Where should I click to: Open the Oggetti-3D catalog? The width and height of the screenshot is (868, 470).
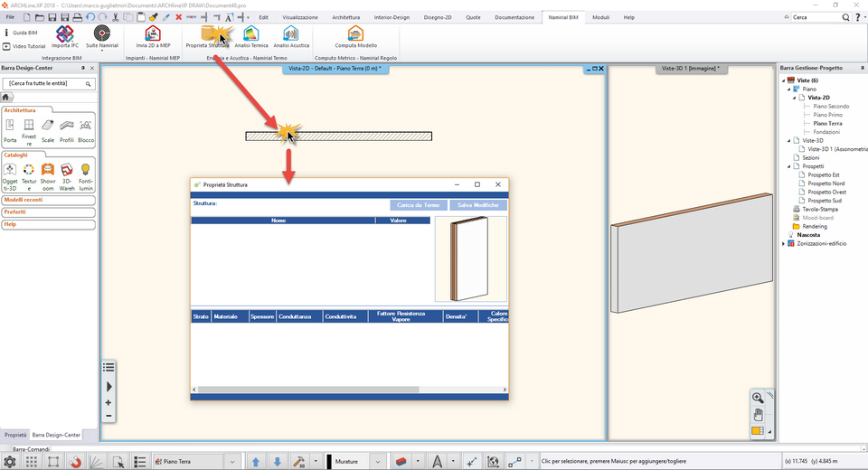coord(10,176)
